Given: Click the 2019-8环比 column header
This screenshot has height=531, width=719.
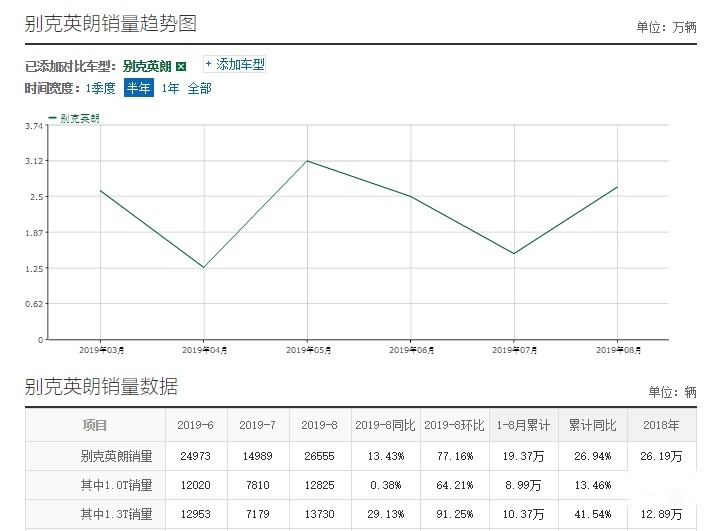Looking at the screenshot, I should coord(454,425).
